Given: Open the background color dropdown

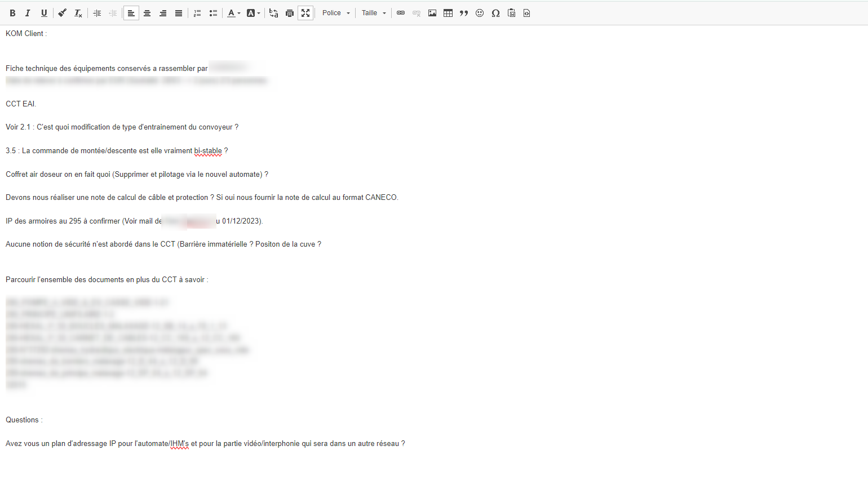Looking at the screenshot, I should 254,13.
